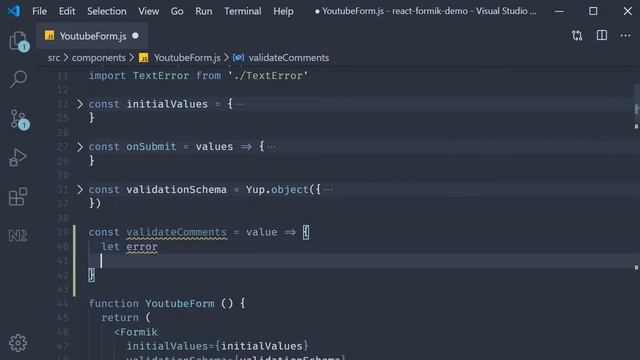Open the Source Control view
Image resolution: width=640 pixels, height=360 pixels.
pyautogui.click(x=18, y=119)
